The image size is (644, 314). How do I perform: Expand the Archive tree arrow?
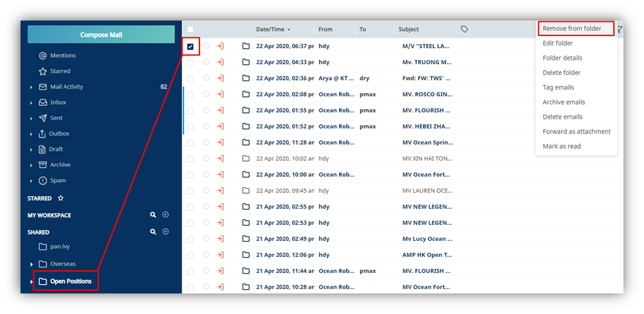point(31,165)
